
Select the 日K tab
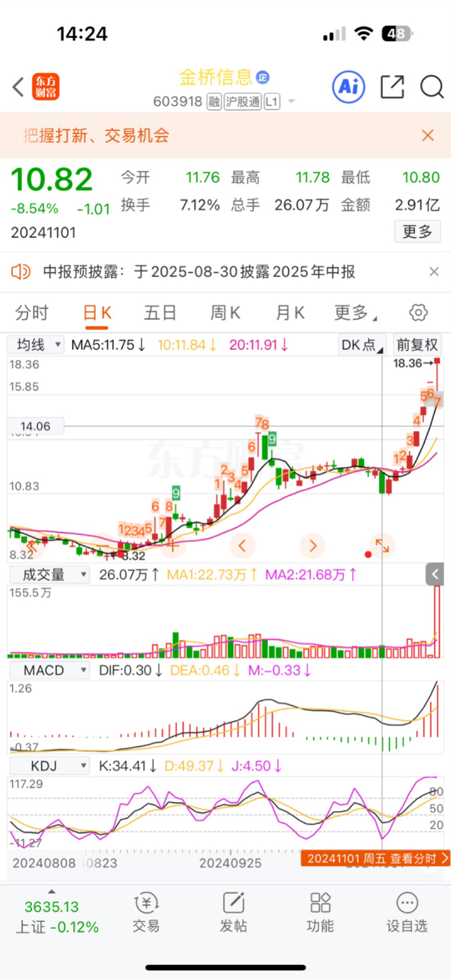[97, 313]
